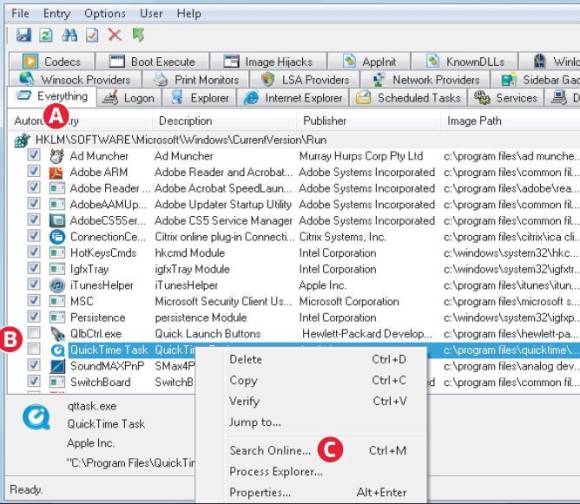
Task: Click the SoundMAXPnP icon
Action: pyautogui.click(x=57, y=366)
